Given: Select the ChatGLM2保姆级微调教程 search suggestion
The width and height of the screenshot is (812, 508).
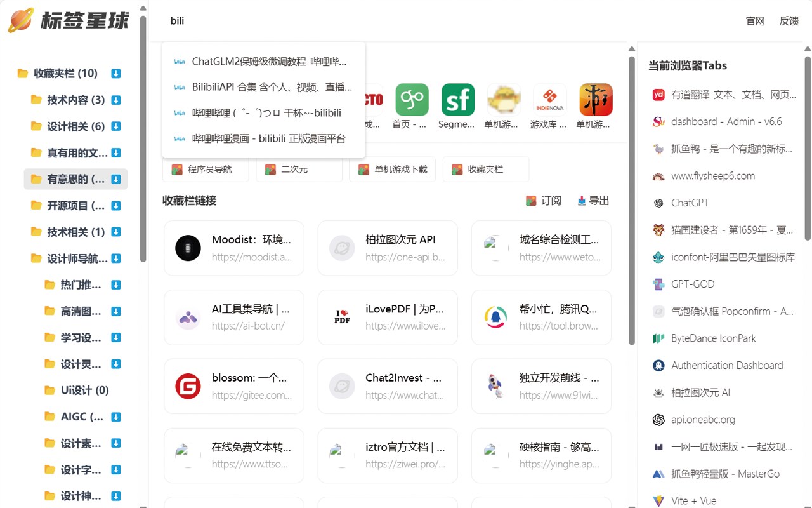Looking at the screenshot, I should (x=264, y=62).
